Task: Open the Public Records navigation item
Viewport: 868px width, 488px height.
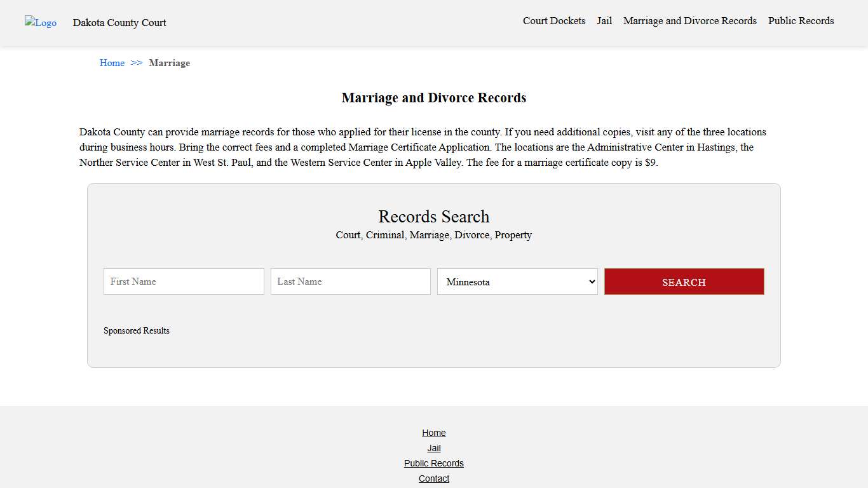Action: click(x=801, y=21)
